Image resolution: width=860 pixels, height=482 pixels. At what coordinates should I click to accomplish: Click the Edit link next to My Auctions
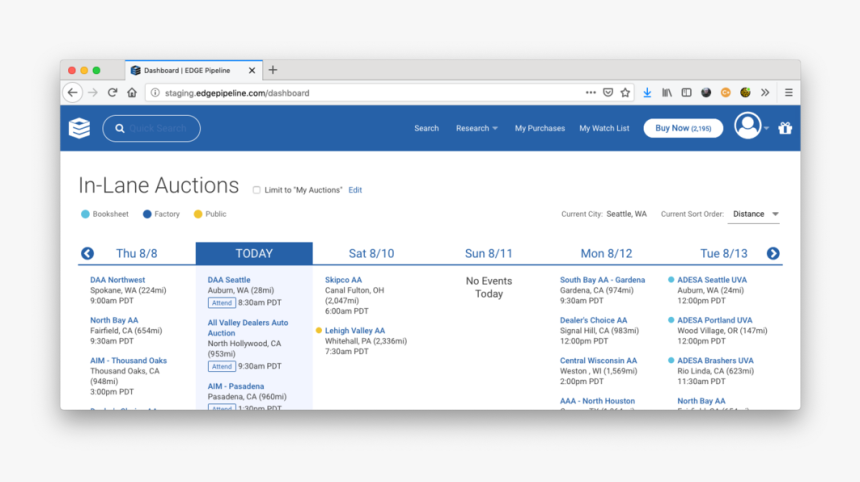pyautogui.click(x=355, y=190)
